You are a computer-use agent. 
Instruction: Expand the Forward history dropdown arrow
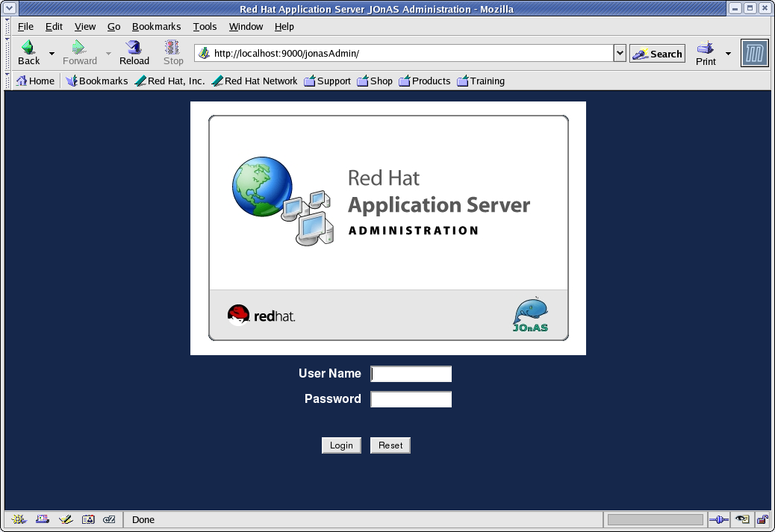tap(108, 53)
